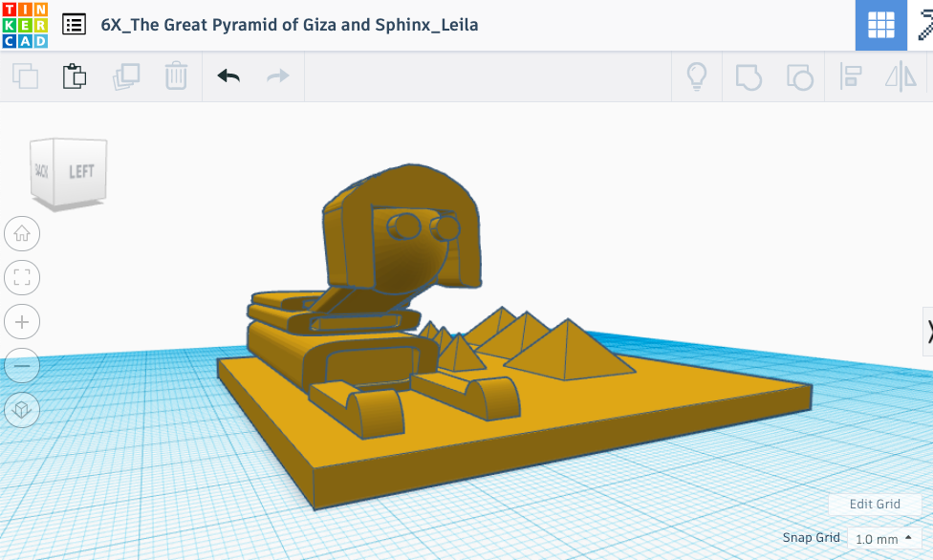Viewport: 933px width, 560px height.
Task: Select the Align tool
Action: point(850,76)
